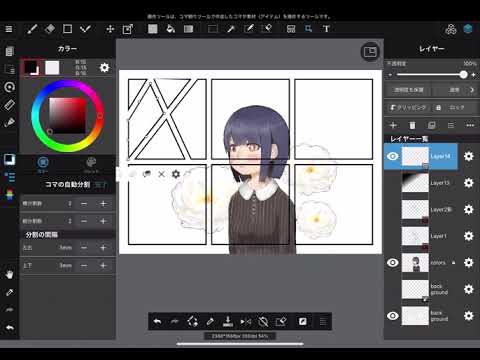The width and height of the screenshot is (480, 360).
Task: Click the X on the panel floating toolbar
Action: [161, 174]
